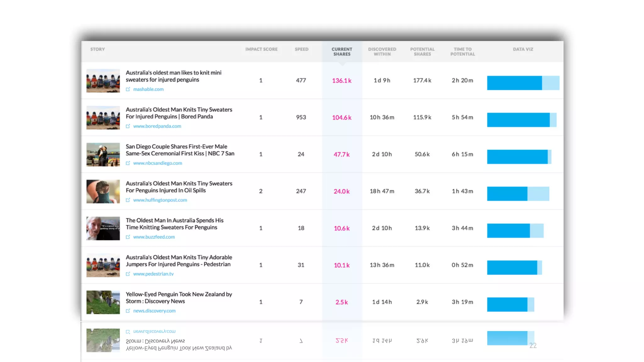This screenshot has height=362, width=644.
Task: Click external link icon beside www.buzzfeed.com
Action: (x=128, y=237)
